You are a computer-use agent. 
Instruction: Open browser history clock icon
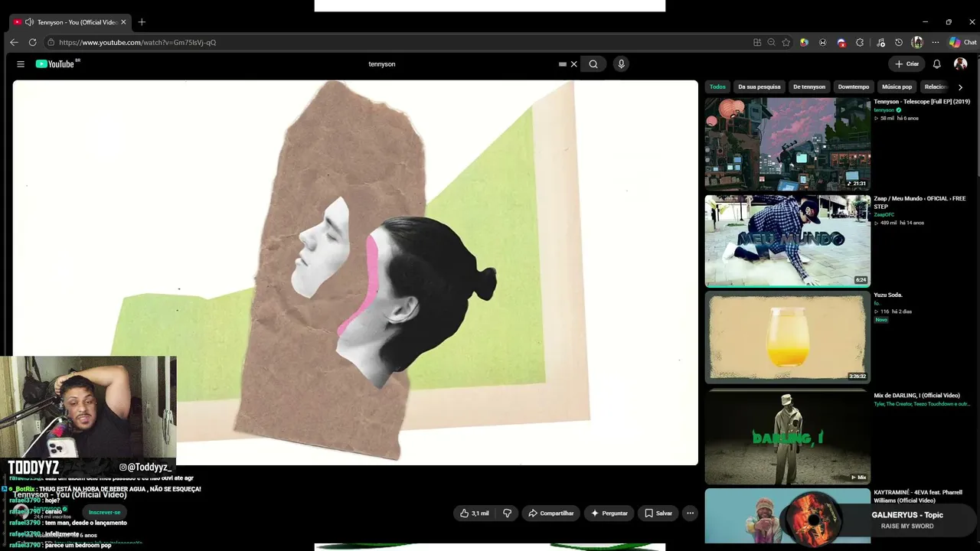tap(899, 42)
